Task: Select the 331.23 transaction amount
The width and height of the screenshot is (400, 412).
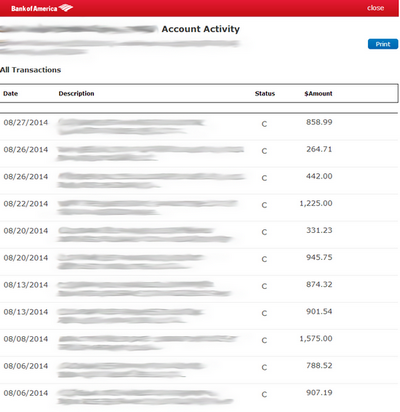Action: click(319, 230)
